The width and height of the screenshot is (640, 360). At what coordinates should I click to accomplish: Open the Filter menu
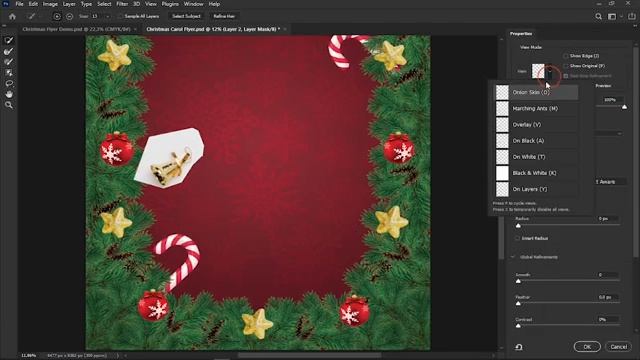tap(122, 4)
